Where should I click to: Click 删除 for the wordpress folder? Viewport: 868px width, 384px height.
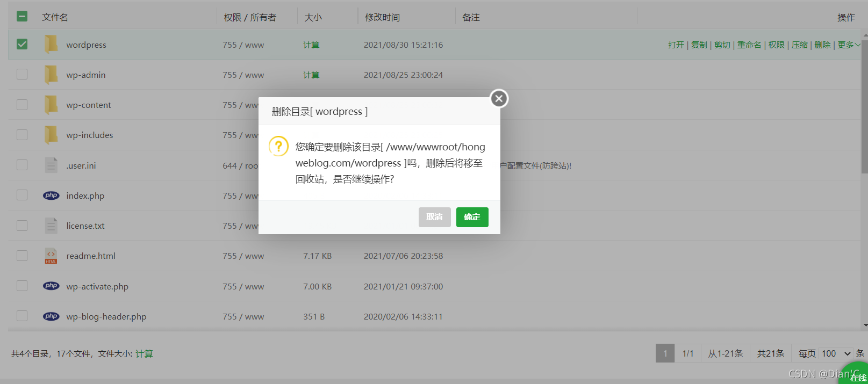tap(823, 45)
